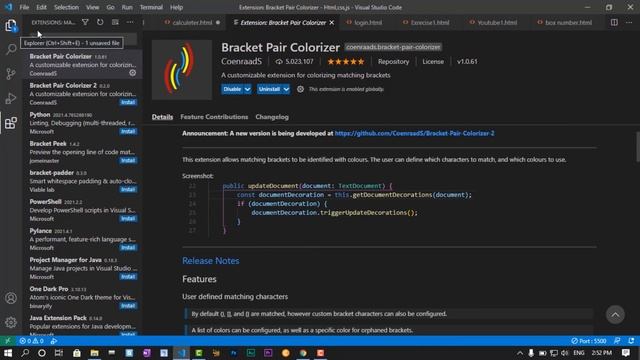
Task: Open the Windows Start menu
Action: (8, 353)
